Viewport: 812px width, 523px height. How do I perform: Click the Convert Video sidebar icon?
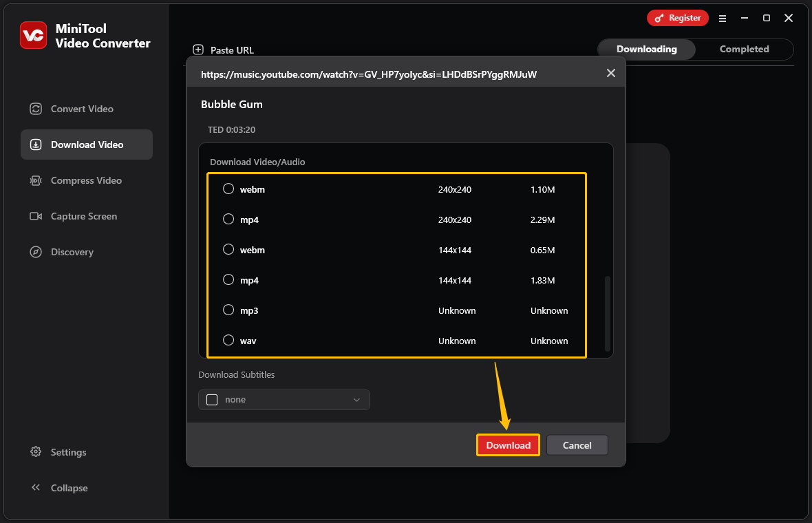[x=36, y=109]
